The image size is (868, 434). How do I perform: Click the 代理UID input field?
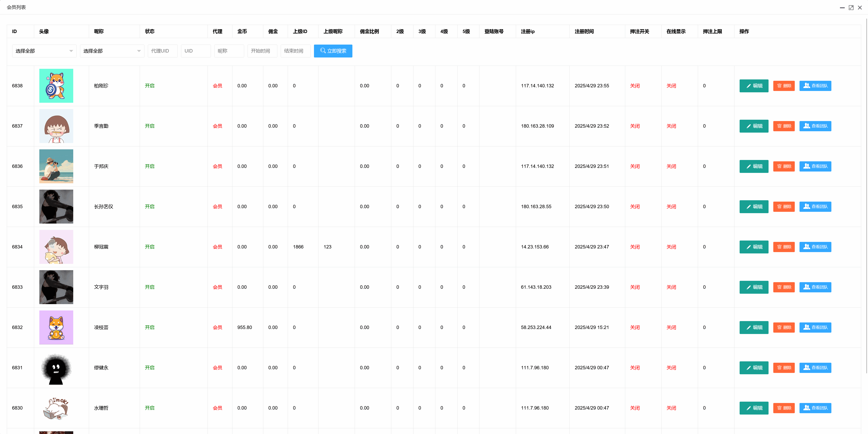pyautogui.click(x=163, y=51)
